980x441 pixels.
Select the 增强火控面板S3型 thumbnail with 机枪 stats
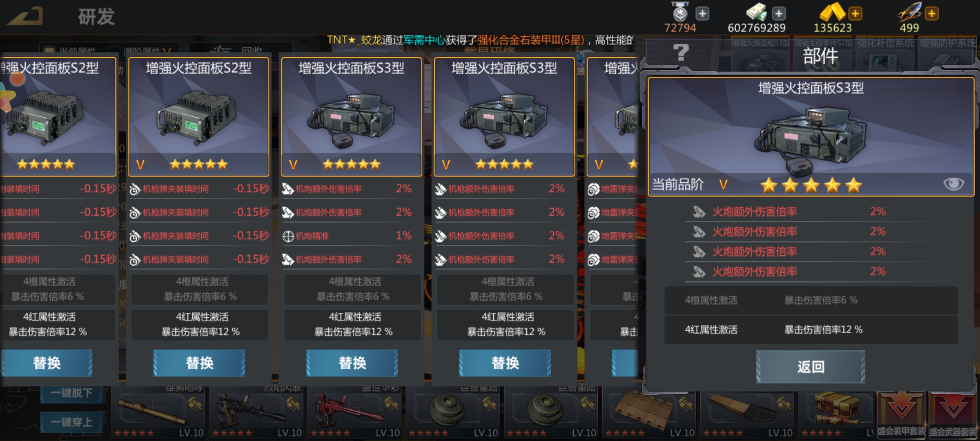pyautogui.click(x=504, y=117)
